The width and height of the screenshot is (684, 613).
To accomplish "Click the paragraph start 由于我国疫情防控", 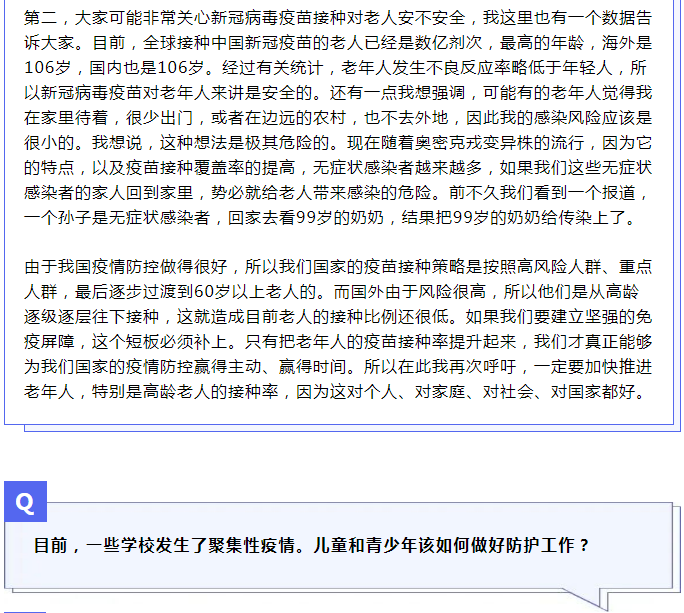I will [92, 267].
